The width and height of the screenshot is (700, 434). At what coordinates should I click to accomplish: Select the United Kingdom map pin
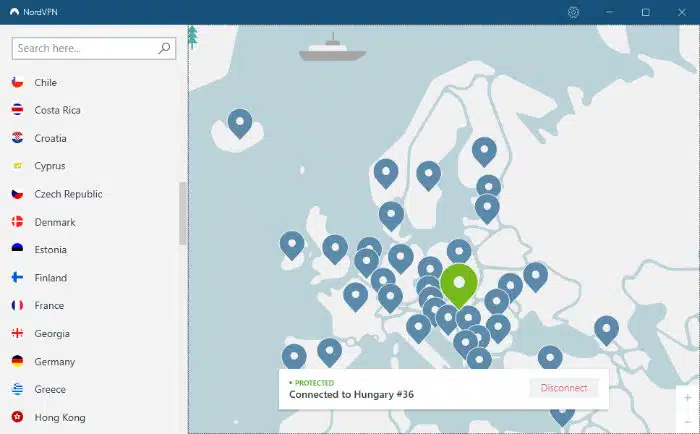[335, 249]
